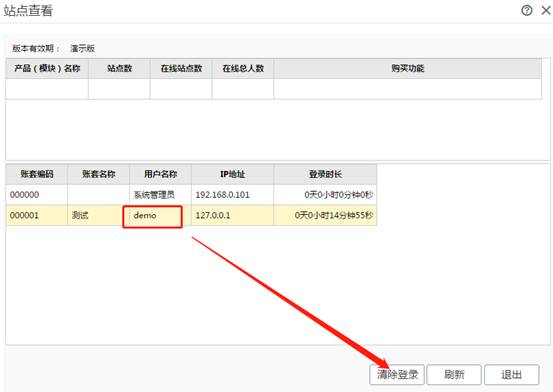Sort by the 用户名称 column header
The width and height of the screenshot is (553, 392).
[160, 174]
